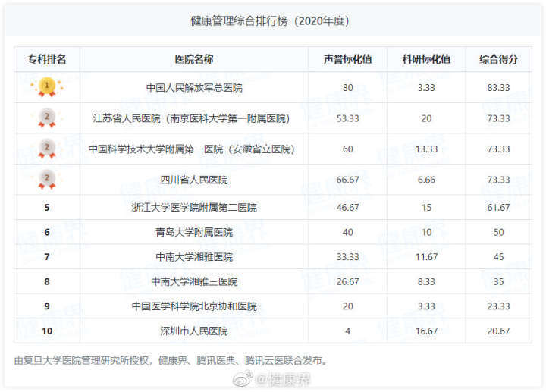Click rank number 7
The width and height of the screenshot is (546, 392).
click(x=47, y=257)
